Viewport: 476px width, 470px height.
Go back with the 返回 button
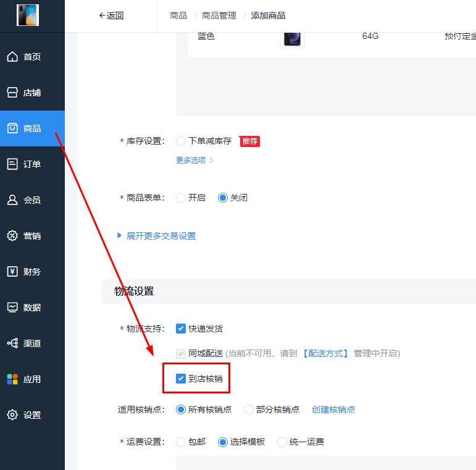pyautogui.click(x=111, y=15)
